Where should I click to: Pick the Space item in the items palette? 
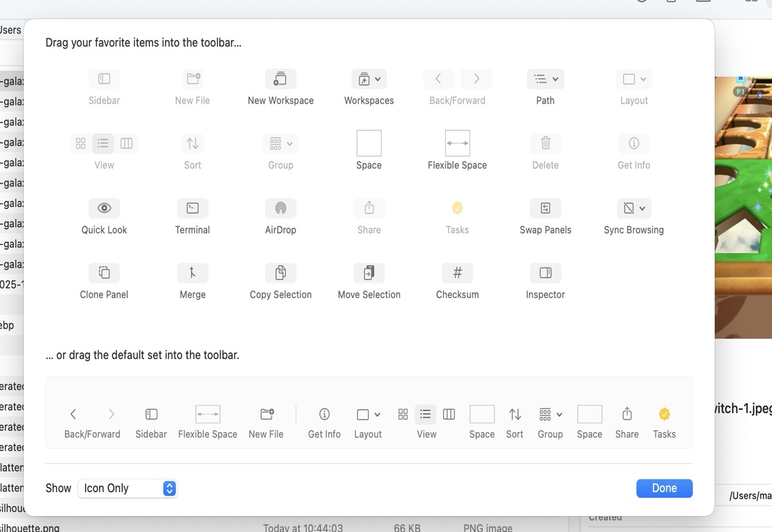tap(369, 143)
